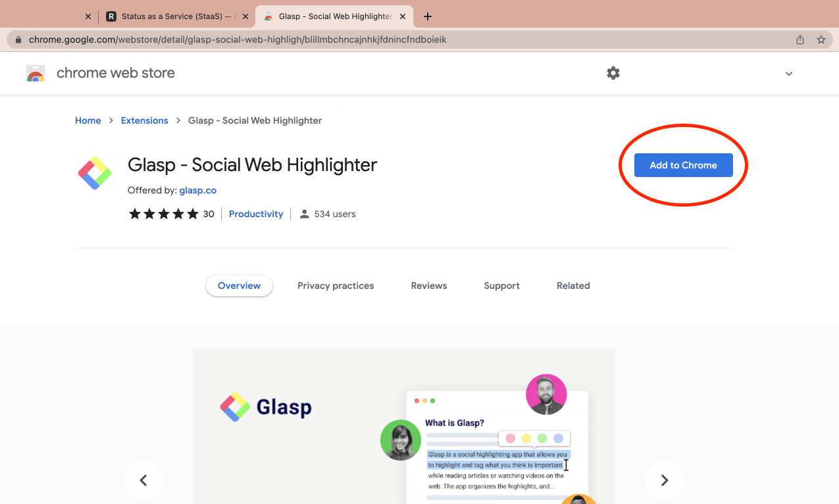Click the Chrome Web Store logo
The image size is (839, 504).
pyautogui.click(x=36, y=73)
